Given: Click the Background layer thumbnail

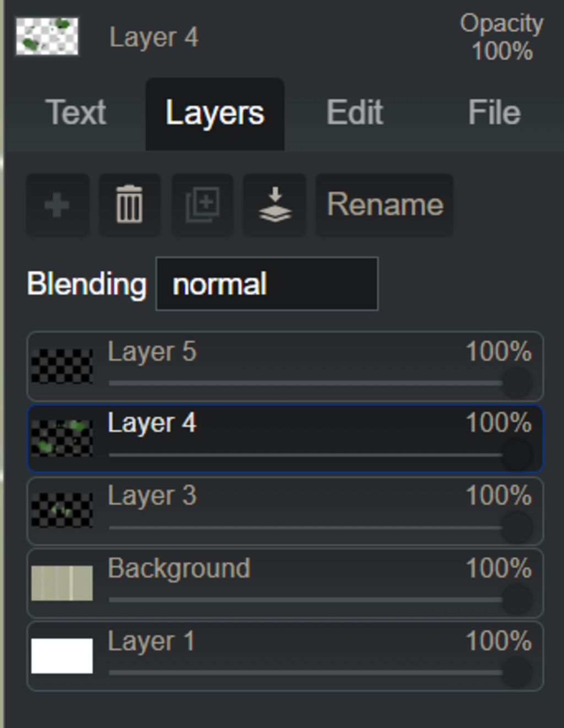Looking at the screenshot, I should 62,583.
